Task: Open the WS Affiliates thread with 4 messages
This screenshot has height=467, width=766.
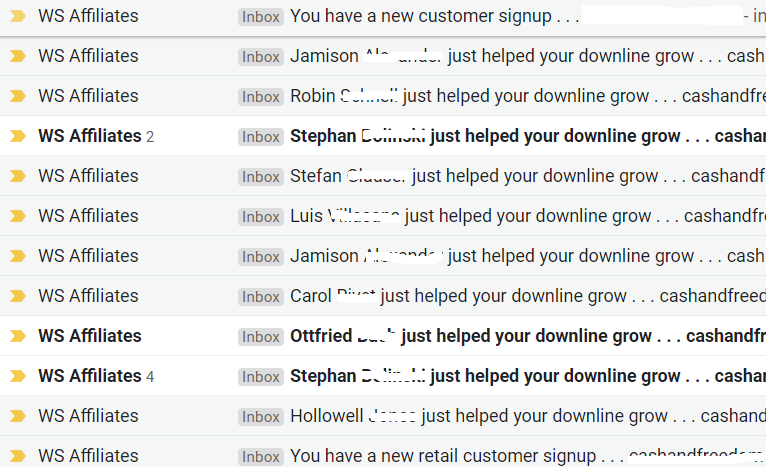Action: [x=383, y=376]
